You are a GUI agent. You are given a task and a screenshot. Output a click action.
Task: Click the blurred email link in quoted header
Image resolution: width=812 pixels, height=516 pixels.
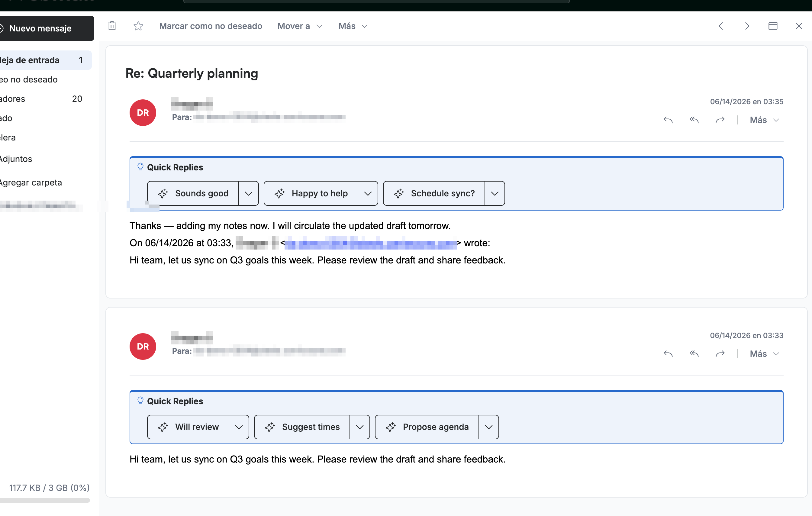click(x=370, y=243)
